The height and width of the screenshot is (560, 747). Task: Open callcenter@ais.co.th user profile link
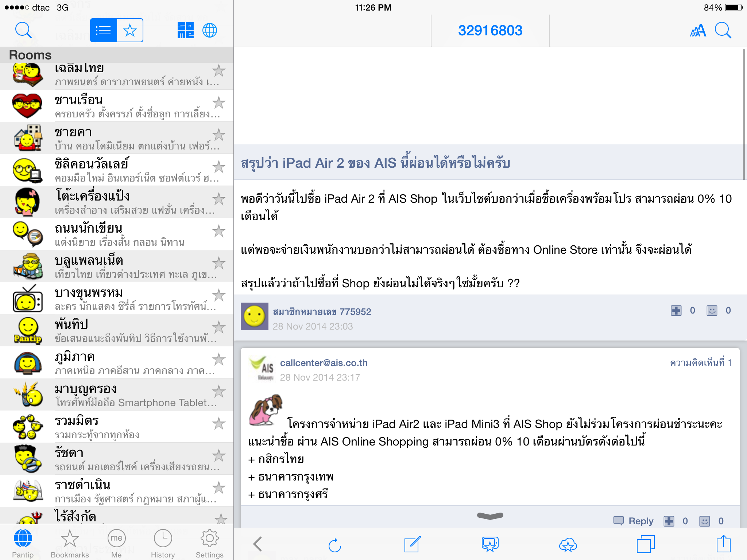pyautogui.click(x=324, y=363)
